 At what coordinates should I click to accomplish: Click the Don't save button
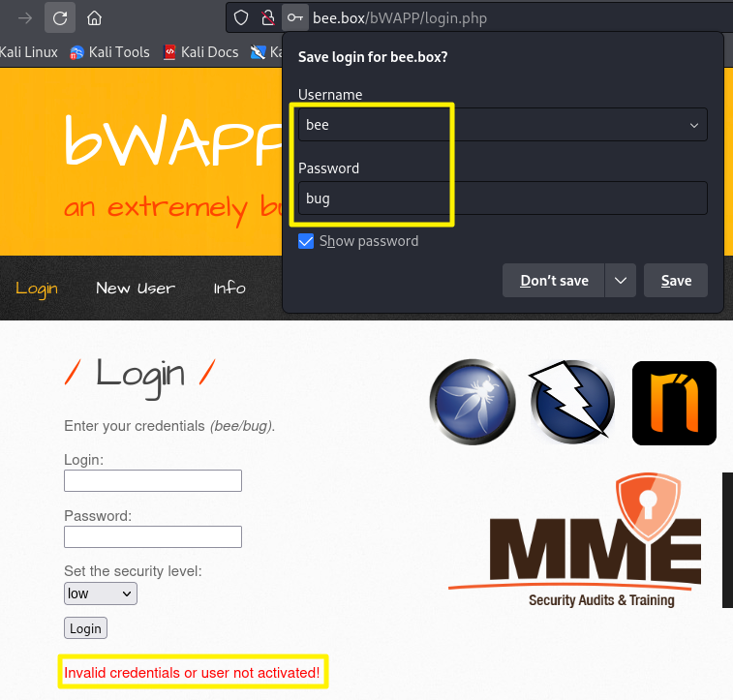coord(554,281)
